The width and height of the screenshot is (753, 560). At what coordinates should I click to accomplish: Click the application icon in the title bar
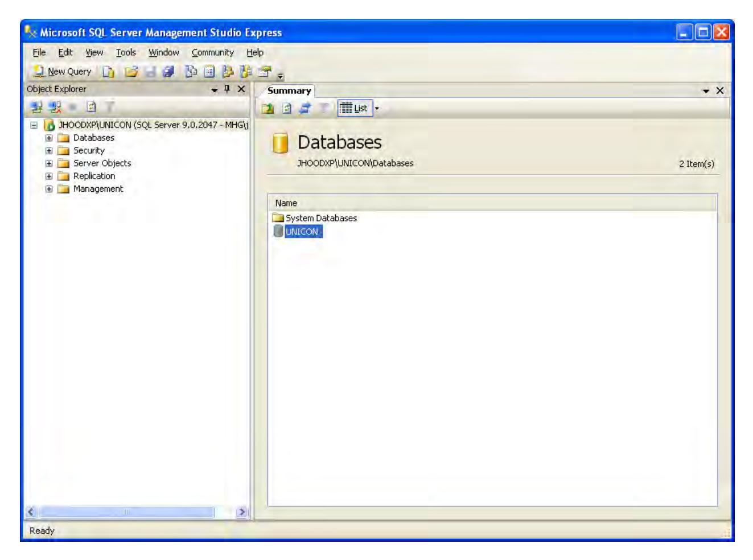[x=31, y=32]
